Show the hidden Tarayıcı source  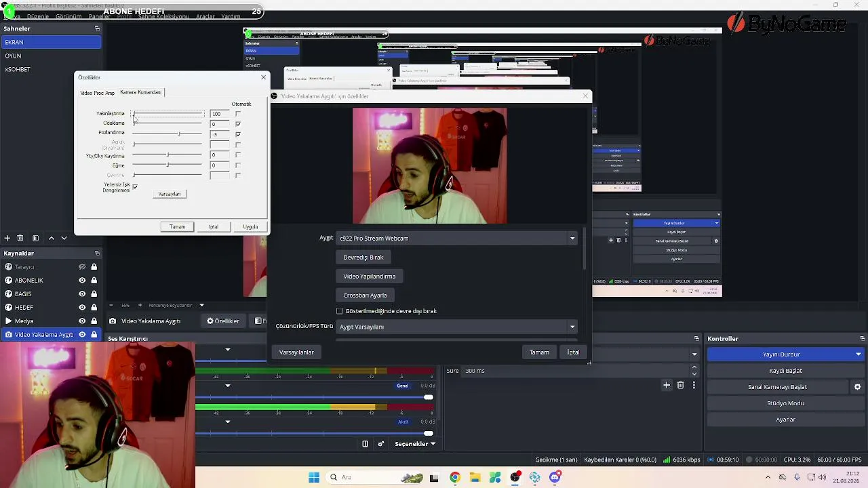pos(82,266)
